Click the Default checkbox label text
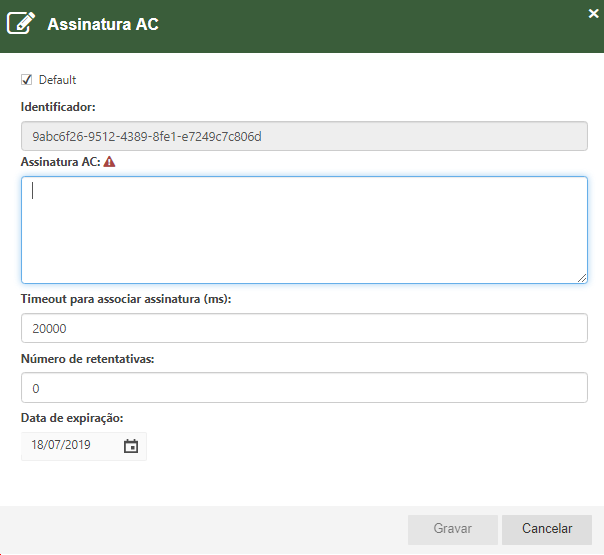604x555 pixels. [x=57, y=80]
